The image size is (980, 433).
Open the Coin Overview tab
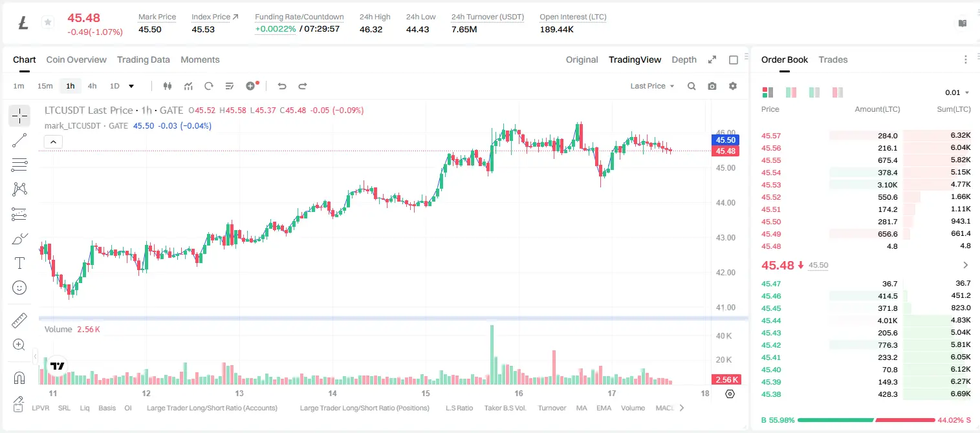76,59
